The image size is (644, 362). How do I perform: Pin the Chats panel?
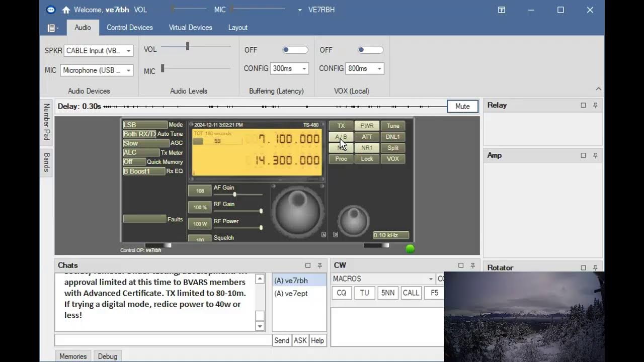coord(320,265)
